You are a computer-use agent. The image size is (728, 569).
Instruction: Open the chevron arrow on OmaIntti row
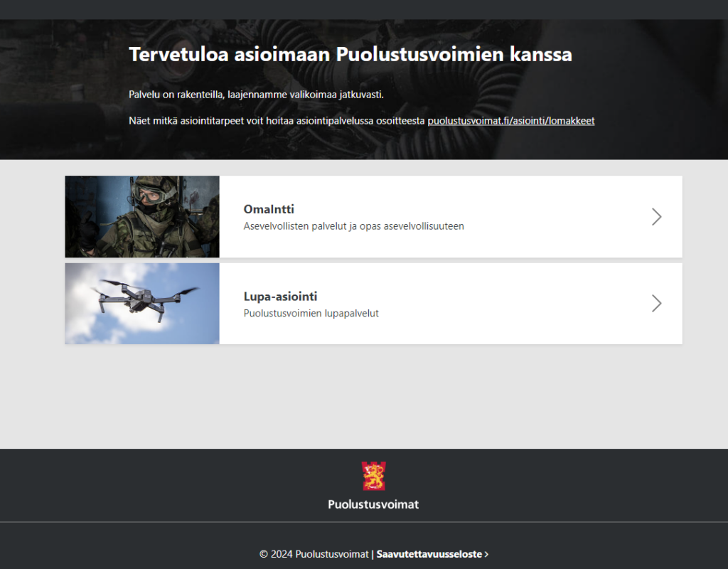[x=656, y=216]
